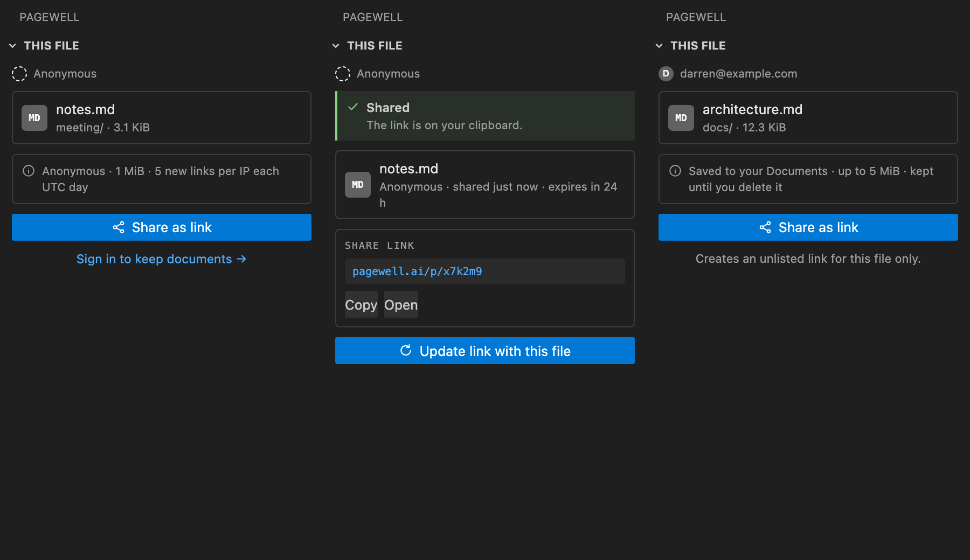970x560 pixels.
Task: Click the Anonymous dashed avatar above the Shared banner
Action: pos(343,74)
